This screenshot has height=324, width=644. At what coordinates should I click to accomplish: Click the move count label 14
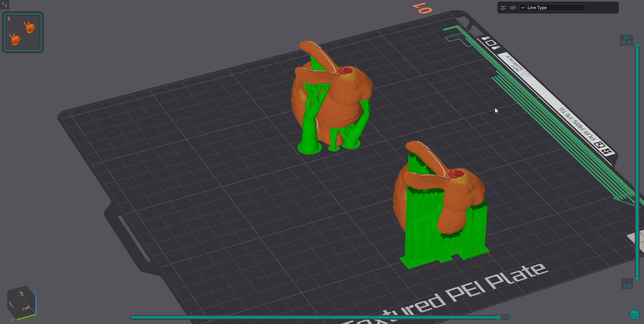505,317
